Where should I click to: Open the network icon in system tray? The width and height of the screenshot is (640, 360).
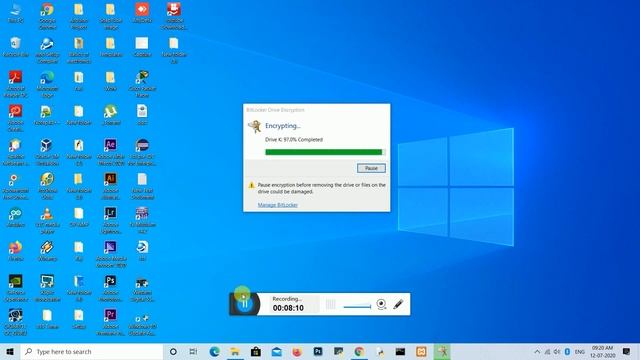click(547, 351)
